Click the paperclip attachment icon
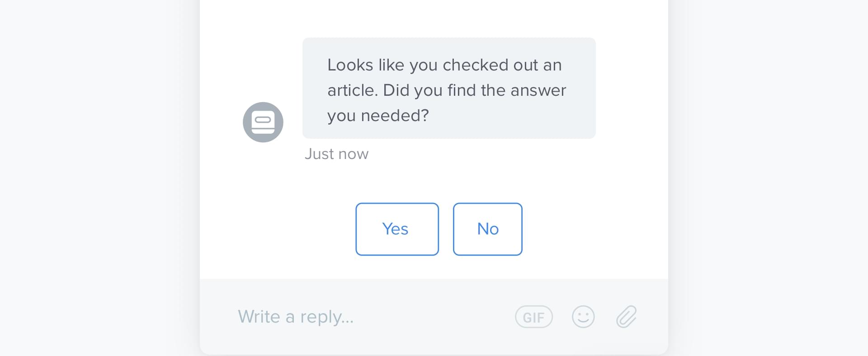Screen dimensions: 868x356 626,317
